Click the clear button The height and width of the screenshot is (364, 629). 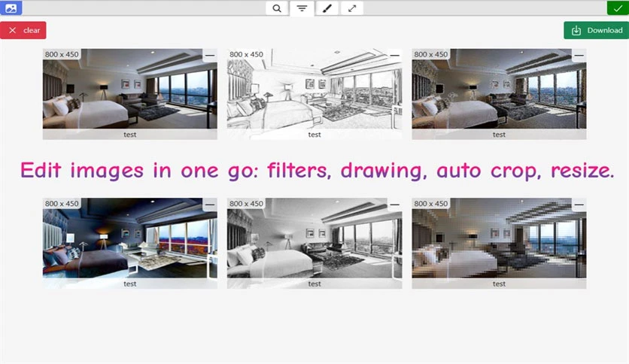(23, 30)
